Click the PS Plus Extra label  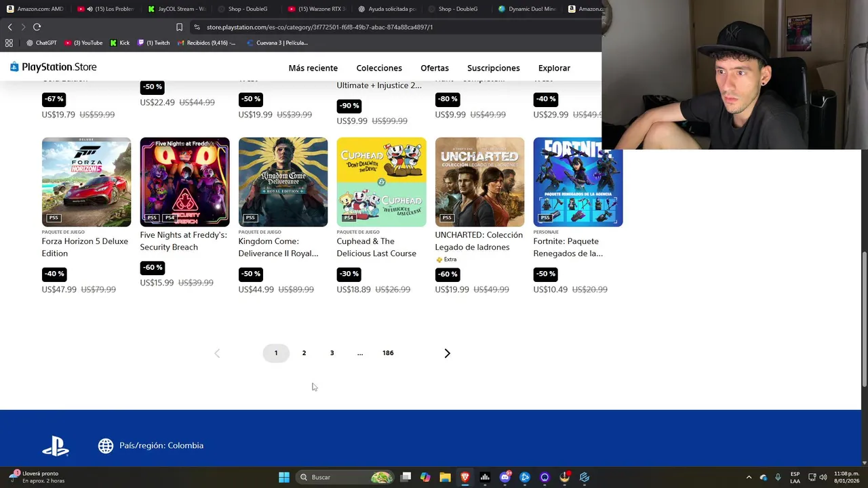(446, 260)
